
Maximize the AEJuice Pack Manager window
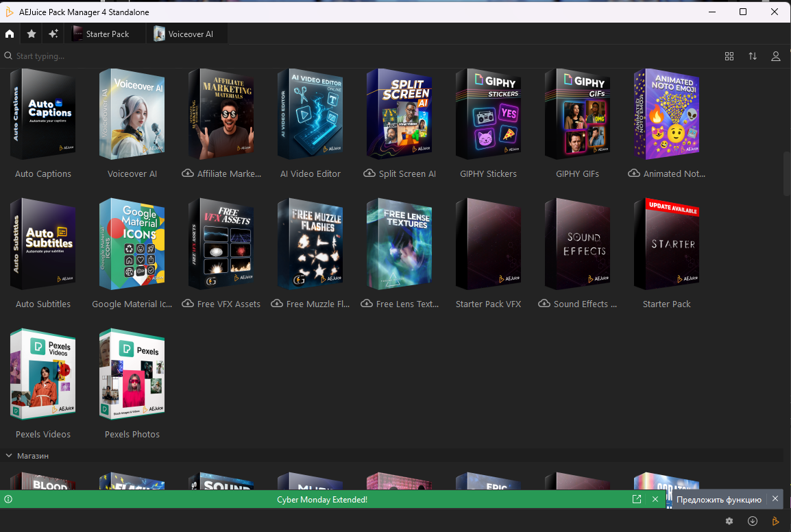click(743, 12)
